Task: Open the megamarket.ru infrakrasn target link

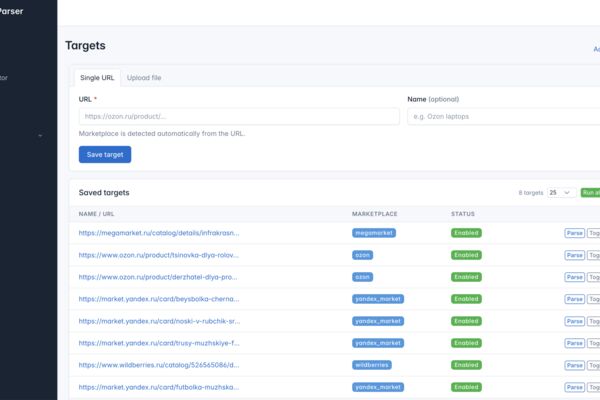Action: pyautogui.click(x=159, y=233)
